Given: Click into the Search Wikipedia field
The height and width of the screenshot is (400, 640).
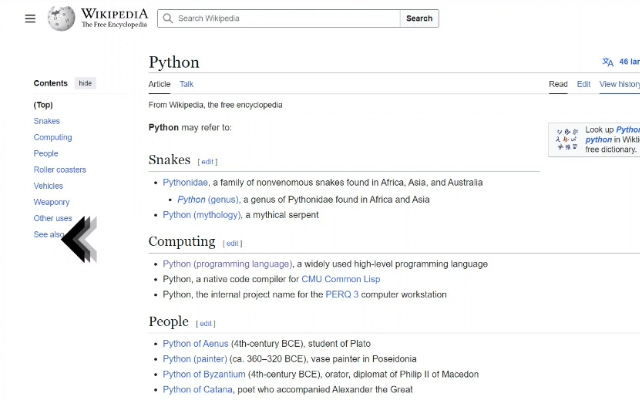Looking at the screenshot, I should coord(278,18).
